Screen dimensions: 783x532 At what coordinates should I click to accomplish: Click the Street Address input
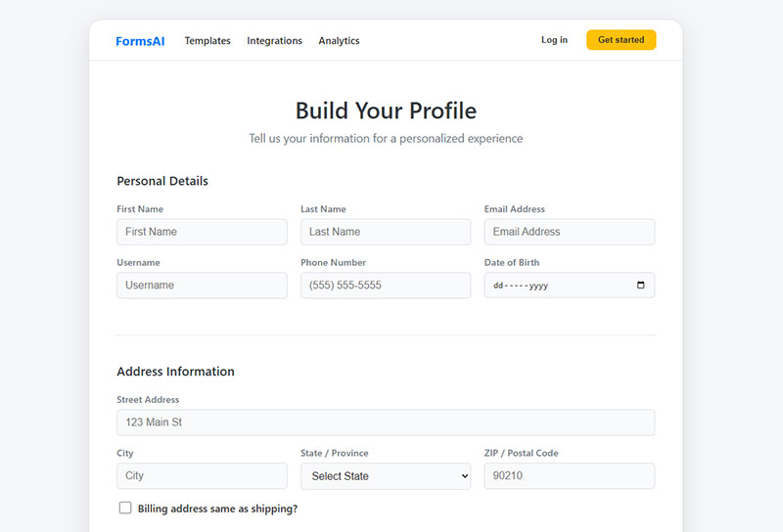pos(386,422)
